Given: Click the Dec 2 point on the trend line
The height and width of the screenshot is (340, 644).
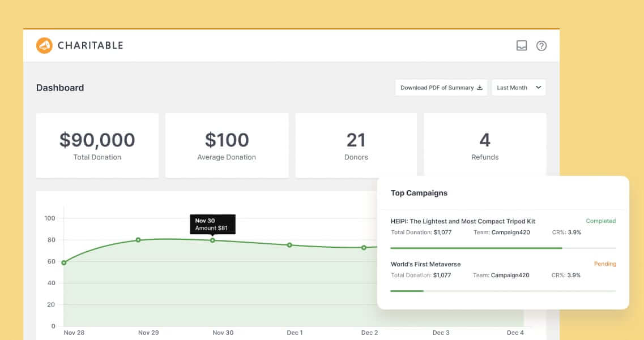Looking at the screenshot, I should (363, 247).
